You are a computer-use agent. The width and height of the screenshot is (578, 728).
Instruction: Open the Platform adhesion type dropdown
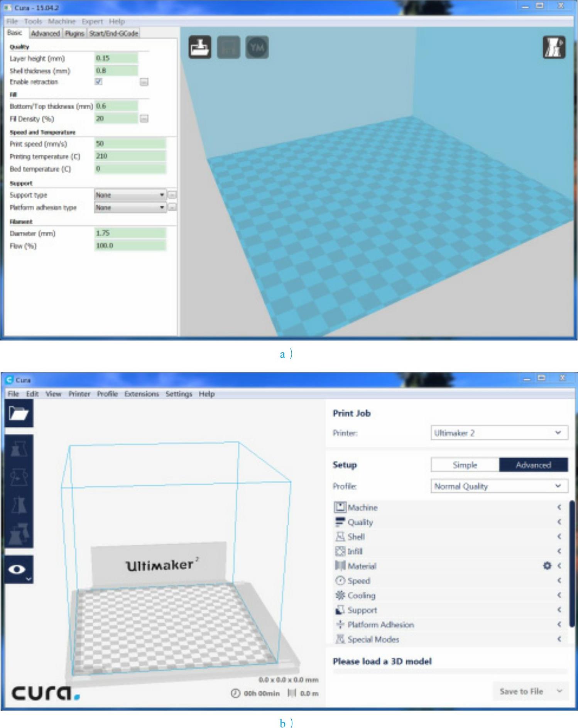[130, 207]
